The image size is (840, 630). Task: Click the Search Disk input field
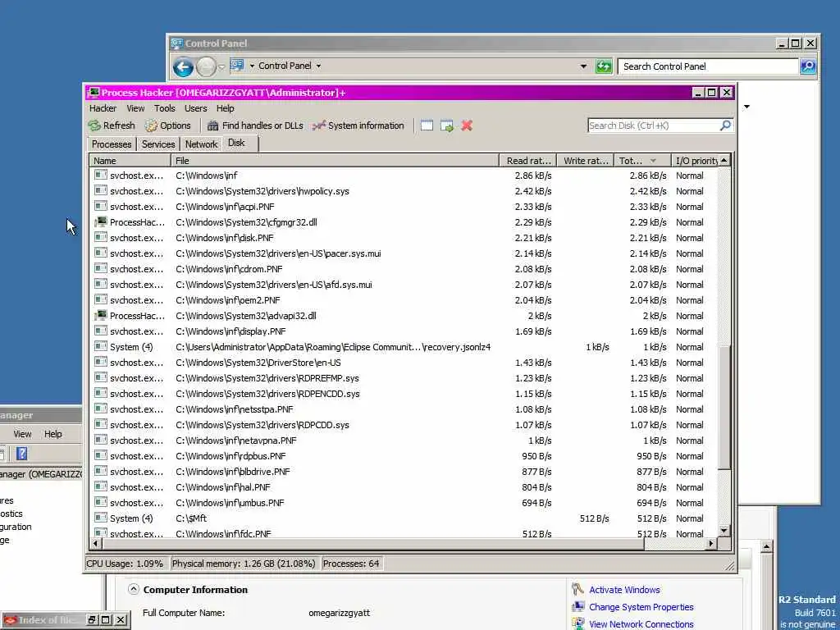pos(654,126)
